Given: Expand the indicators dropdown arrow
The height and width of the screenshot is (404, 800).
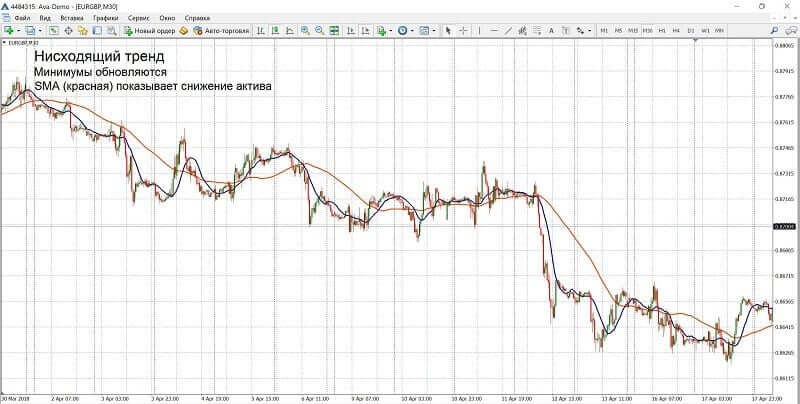Looking at the screenshot, I should pos(391,31).
